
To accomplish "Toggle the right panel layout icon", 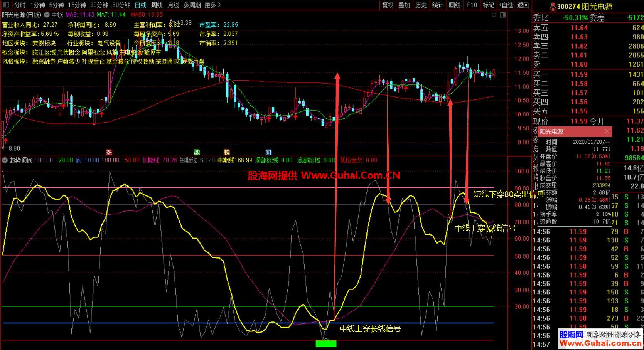I will pos(502,15).
